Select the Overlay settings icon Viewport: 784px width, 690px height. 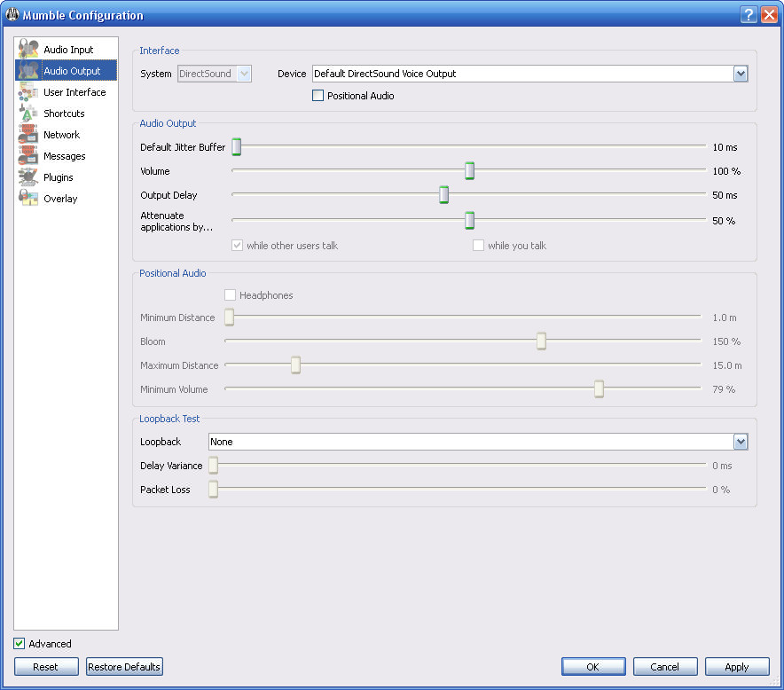(28, 199)
